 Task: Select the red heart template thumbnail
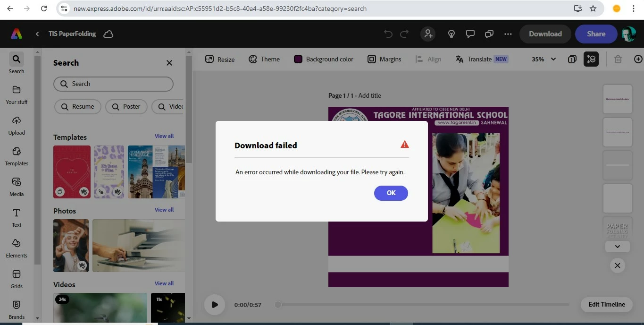click(72, 171)
